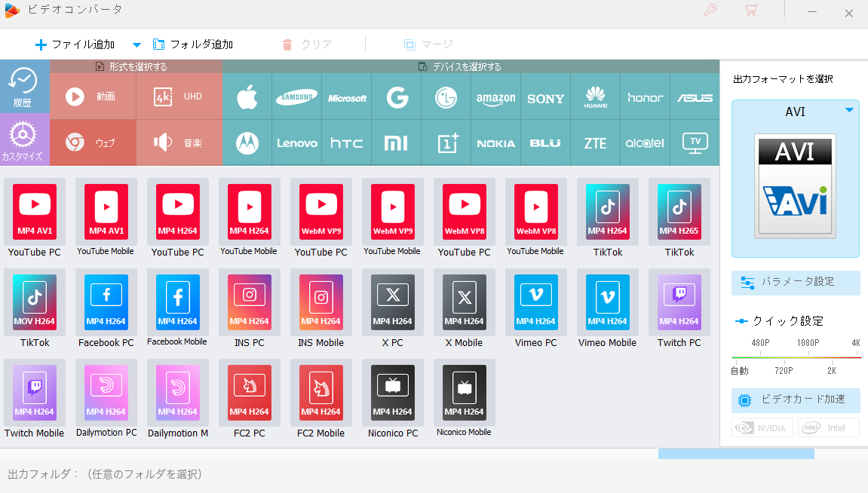The image size is (868, 493).
Task: Select the TV device category icon
Action: (695, 143)
